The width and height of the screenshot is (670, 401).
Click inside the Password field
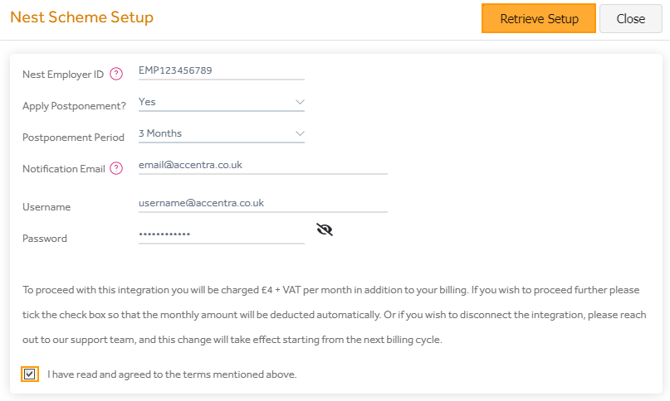221,235
